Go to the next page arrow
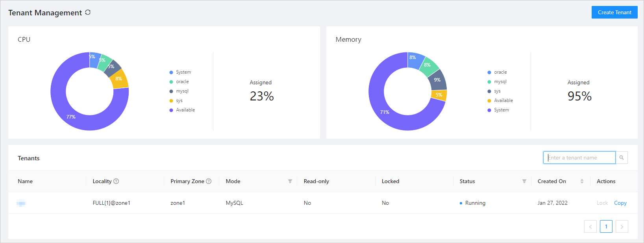The height and width of the screenshot is (243, 644). (622, 226)
